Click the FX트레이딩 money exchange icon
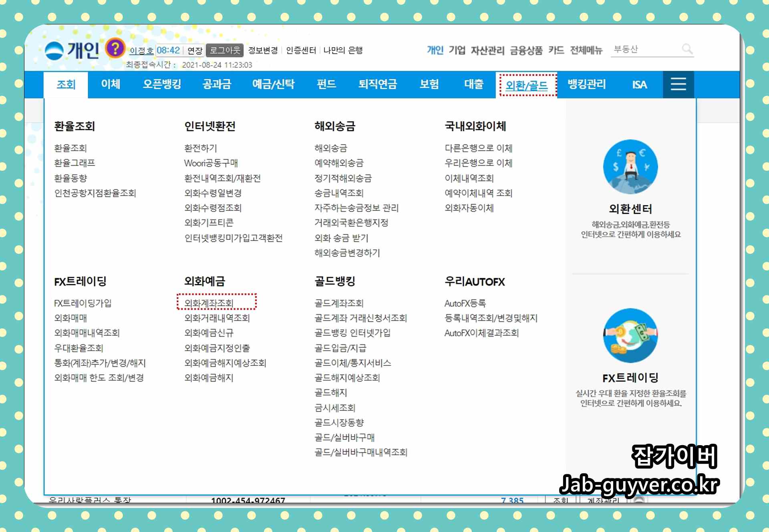Screen dimensions: 769x532 (630, 335)
